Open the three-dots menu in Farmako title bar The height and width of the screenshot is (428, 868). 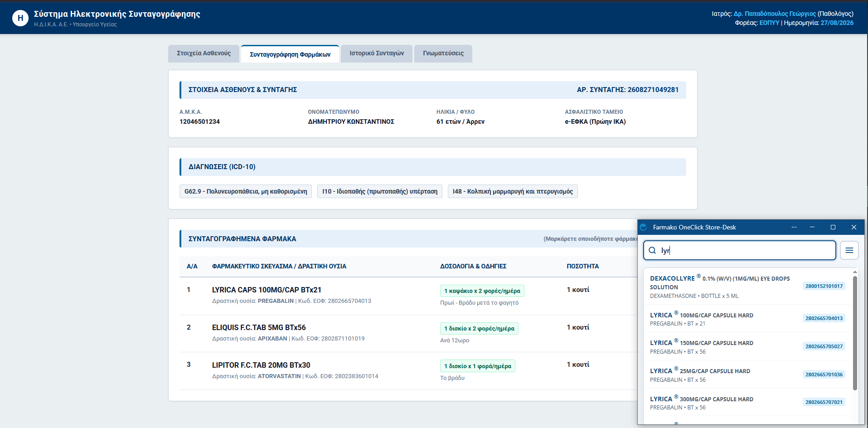(794, 227)
